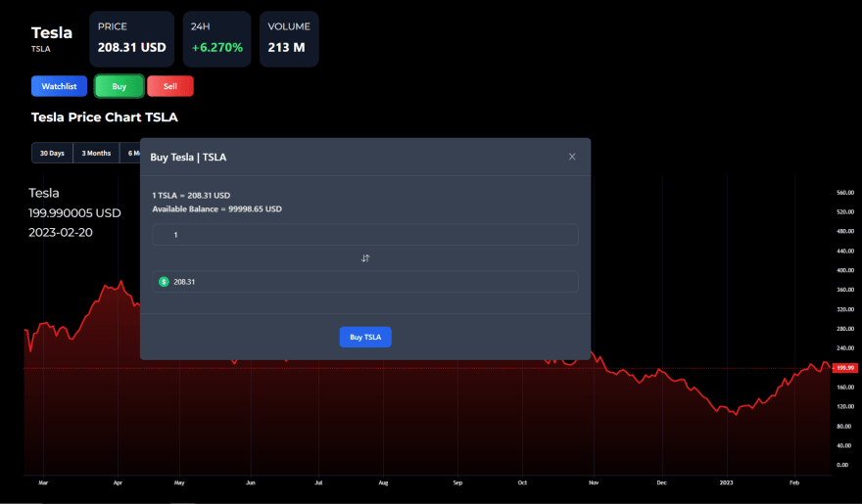This screenshot has height=504, width=862.
Task: Select the 30 Days chart range
Action: (52, 154)
